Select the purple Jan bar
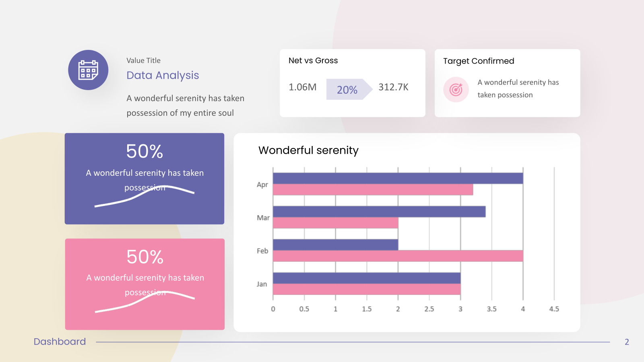The width and height of the screenshot is (644, 362). [x=367, y=278]
